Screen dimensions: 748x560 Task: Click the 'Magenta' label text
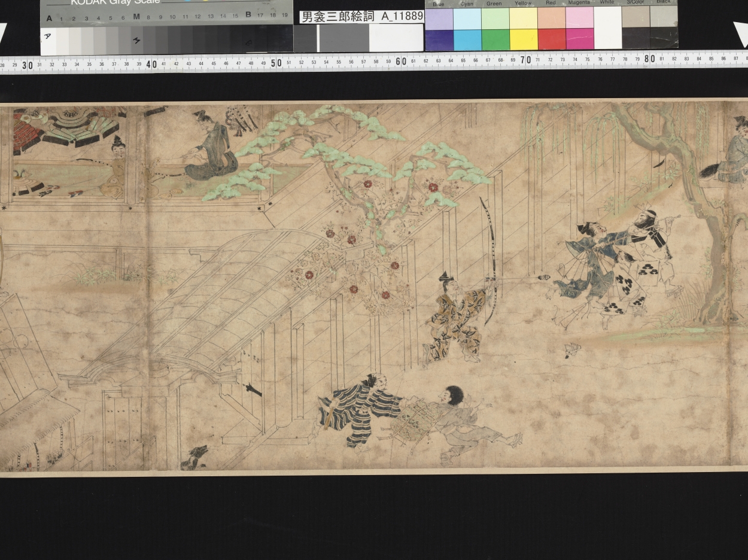point(579,3)
